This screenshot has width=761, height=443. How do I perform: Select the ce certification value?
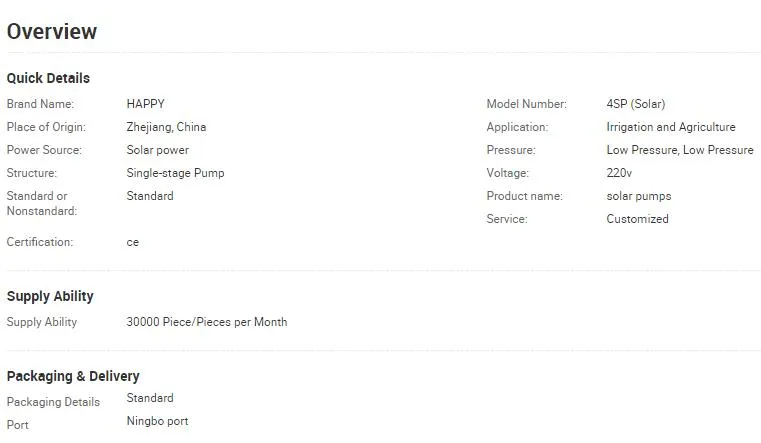pyautogui.click(x=133, y=242)
